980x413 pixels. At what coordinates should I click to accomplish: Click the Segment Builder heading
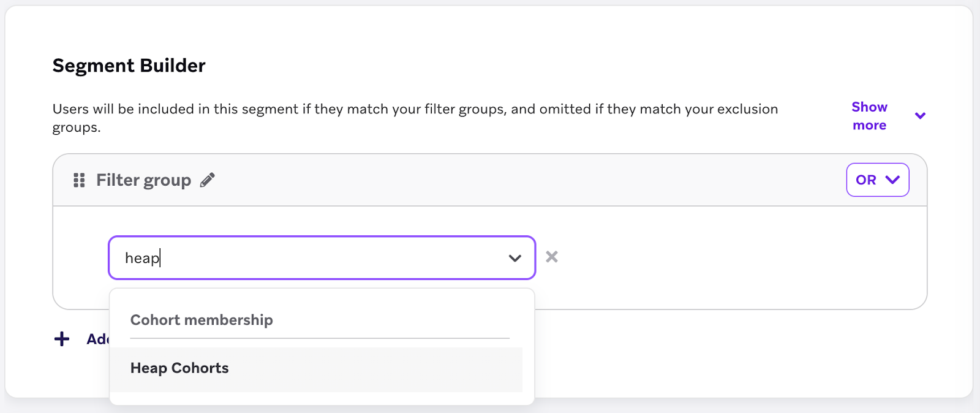129,66
